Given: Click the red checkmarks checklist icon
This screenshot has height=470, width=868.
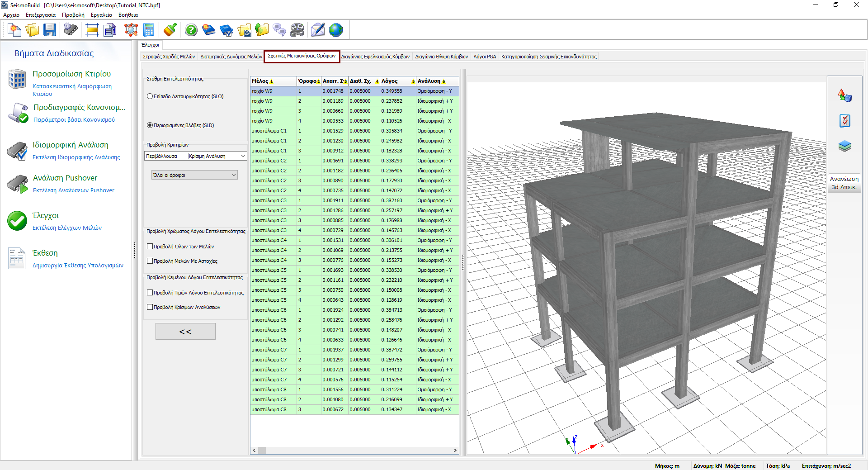Looking at the screenshot, I should (844, 121).
